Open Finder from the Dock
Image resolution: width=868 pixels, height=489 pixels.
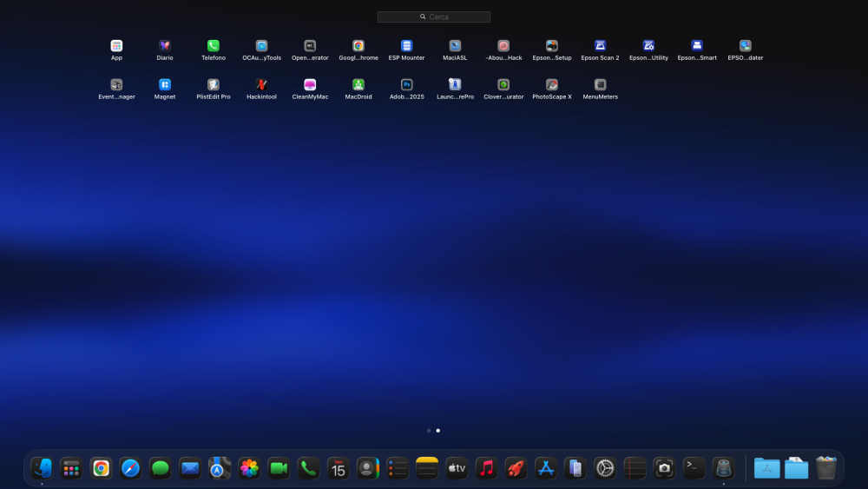tap(42, 468)
